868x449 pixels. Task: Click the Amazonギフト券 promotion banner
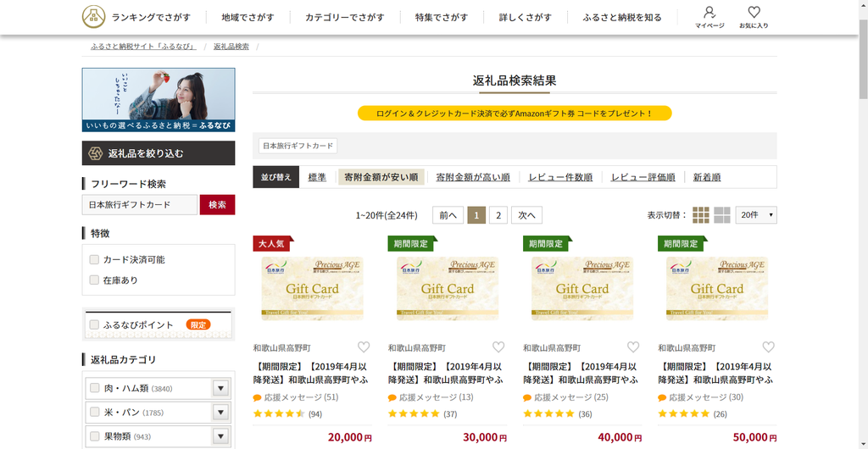tap(515, 114)
